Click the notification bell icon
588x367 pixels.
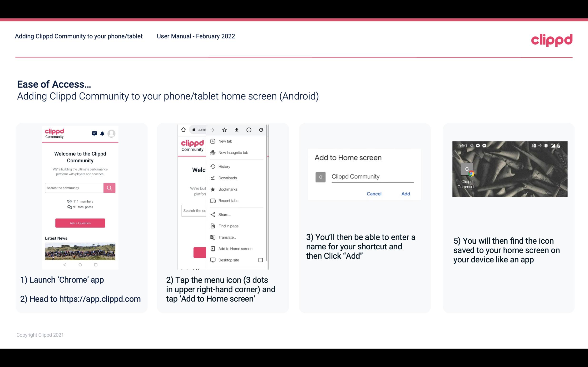click(102, 134)
